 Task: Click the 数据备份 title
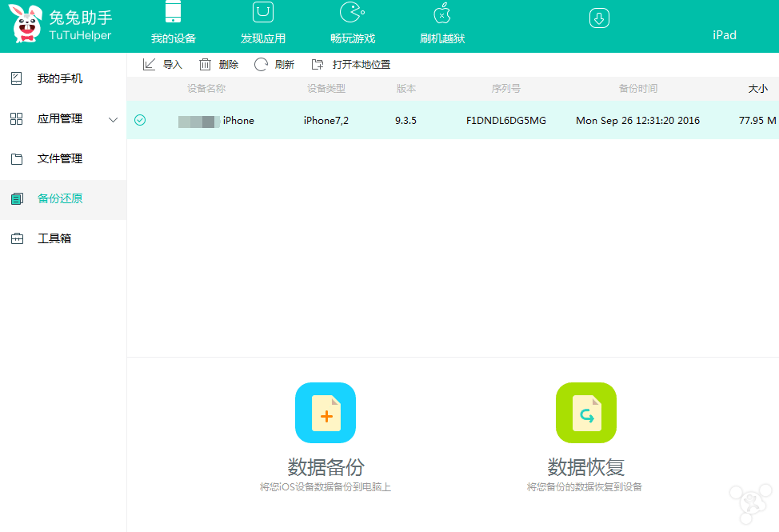pos(326,467)
